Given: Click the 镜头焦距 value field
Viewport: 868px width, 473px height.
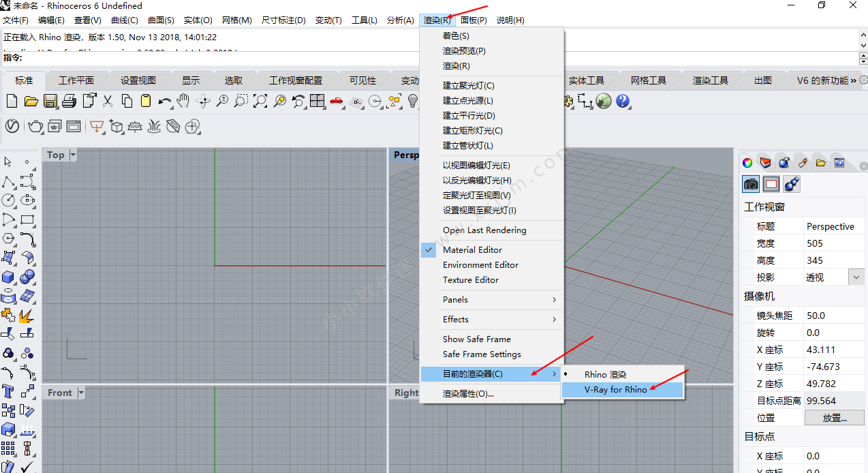Looking at the screenshot, I should pyautogui.click(x=833, y=316).
